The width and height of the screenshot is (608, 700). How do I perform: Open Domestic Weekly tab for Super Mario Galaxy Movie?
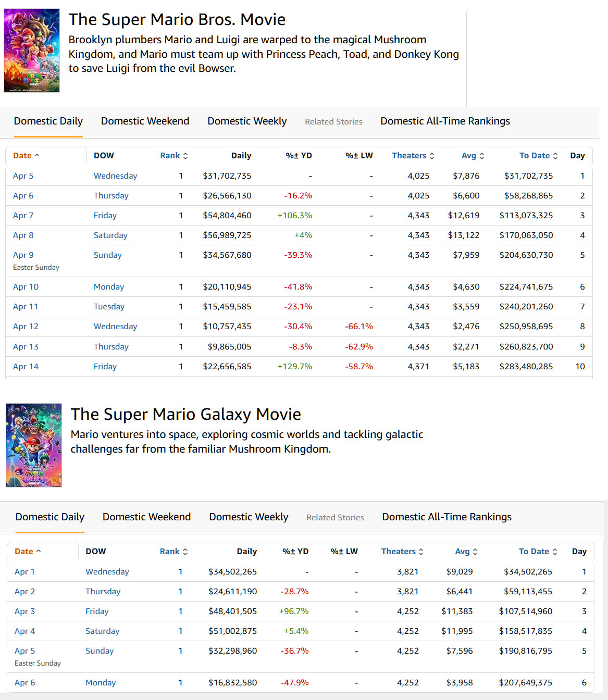(x=249, y=517)
